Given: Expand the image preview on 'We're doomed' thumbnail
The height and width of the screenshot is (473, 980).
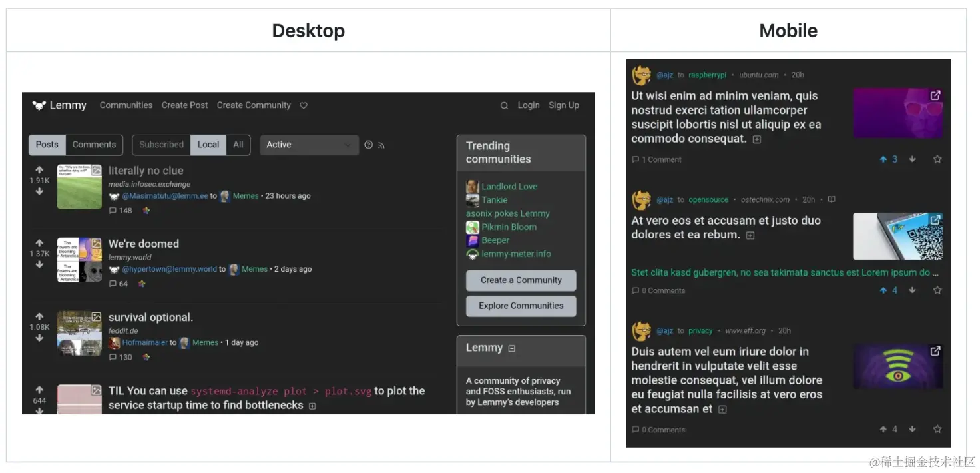Looking at the screenshot, I should point(97,244).
